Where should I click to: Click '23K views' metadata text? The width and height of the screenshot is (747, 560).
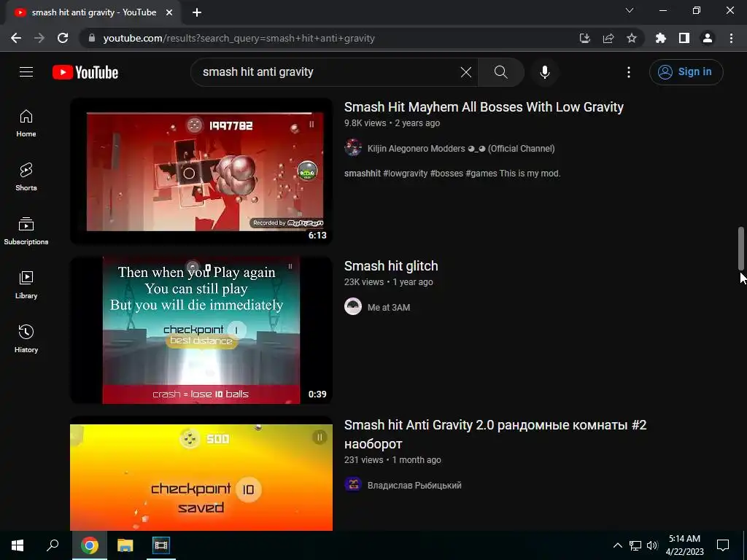[364, 282]
